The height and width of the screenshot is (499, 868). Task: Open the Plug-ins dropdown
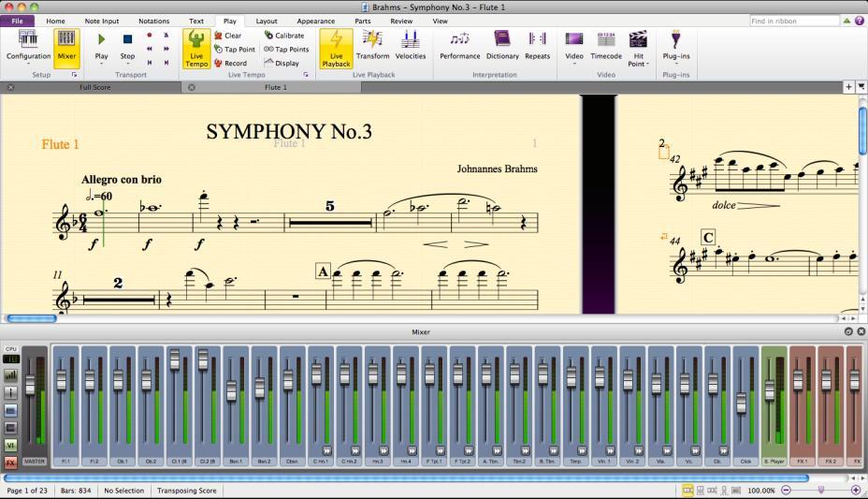676,48
